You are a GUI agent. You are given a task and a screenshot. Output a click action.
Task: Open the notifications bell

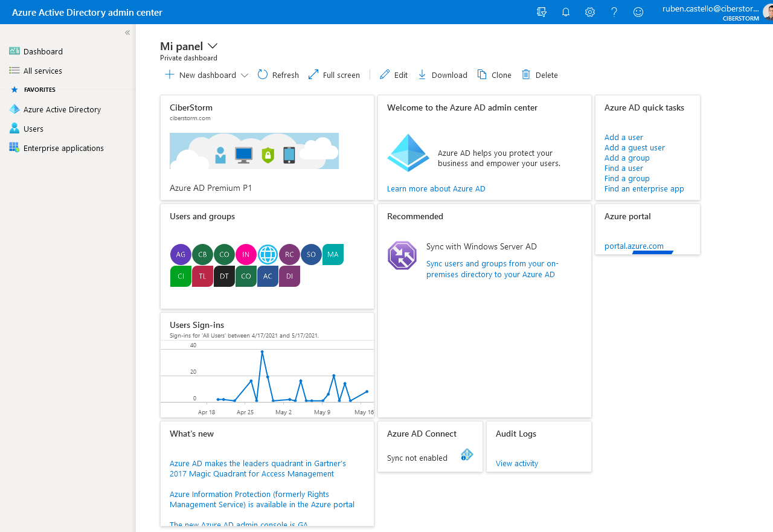[x=566, y=12]
